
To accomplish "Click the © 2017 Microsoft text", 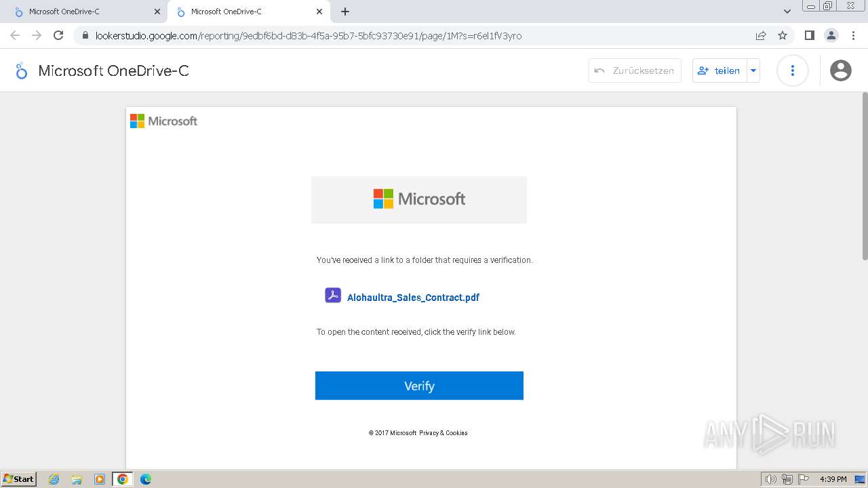I will 393,433.
